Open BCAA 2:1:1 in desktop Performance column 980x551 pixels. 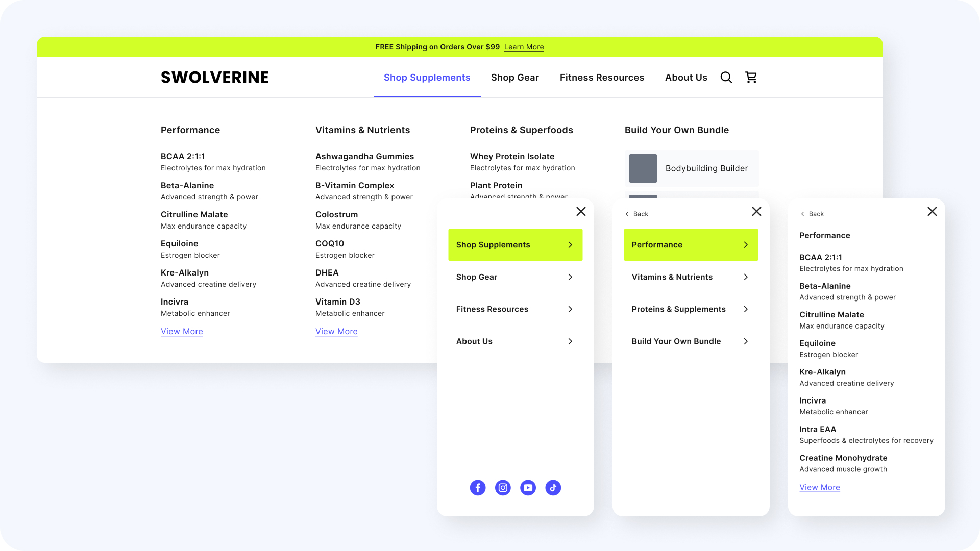coord(213,162)
